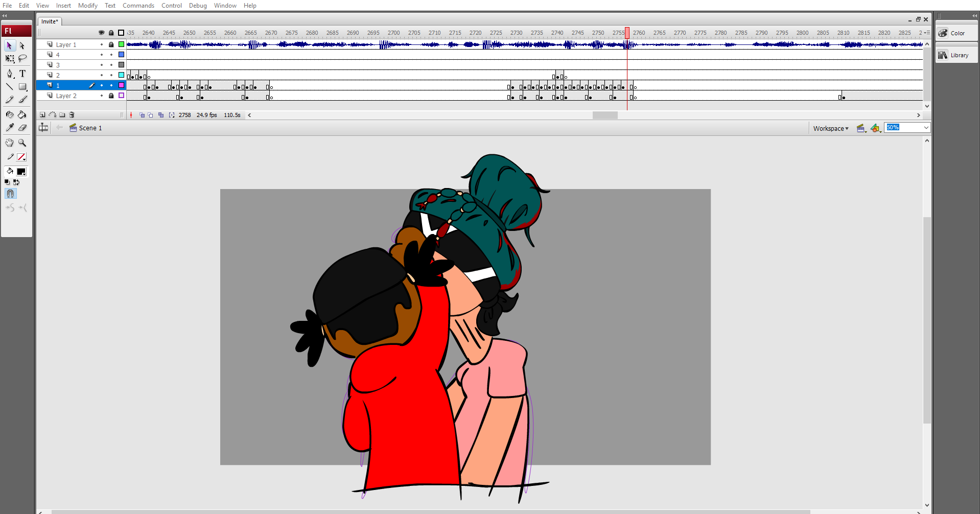Select the Rectangle tool
980x514 pixels.
[x=22, y=86]
